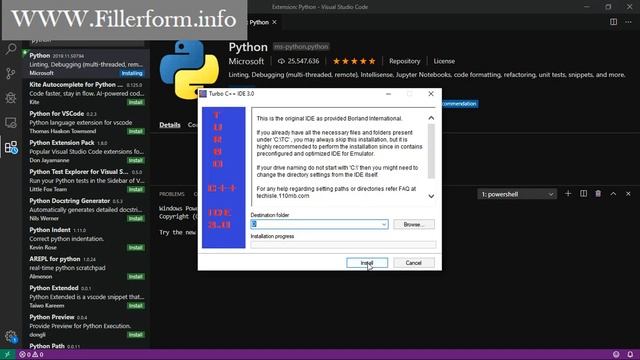This screenshot has width=640, height=360.
Task: Open the License link for Python extension
Action: click(444, 61)
